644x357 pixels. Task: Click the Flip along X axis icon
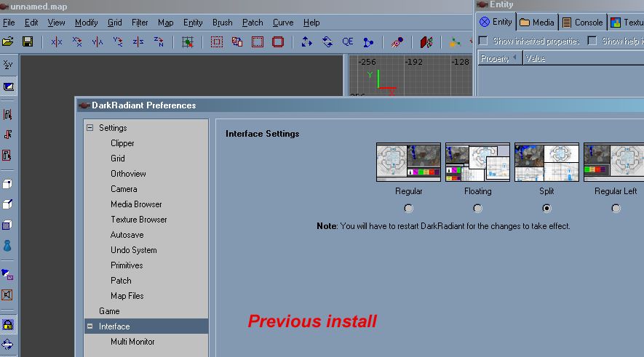click(56, 42)
